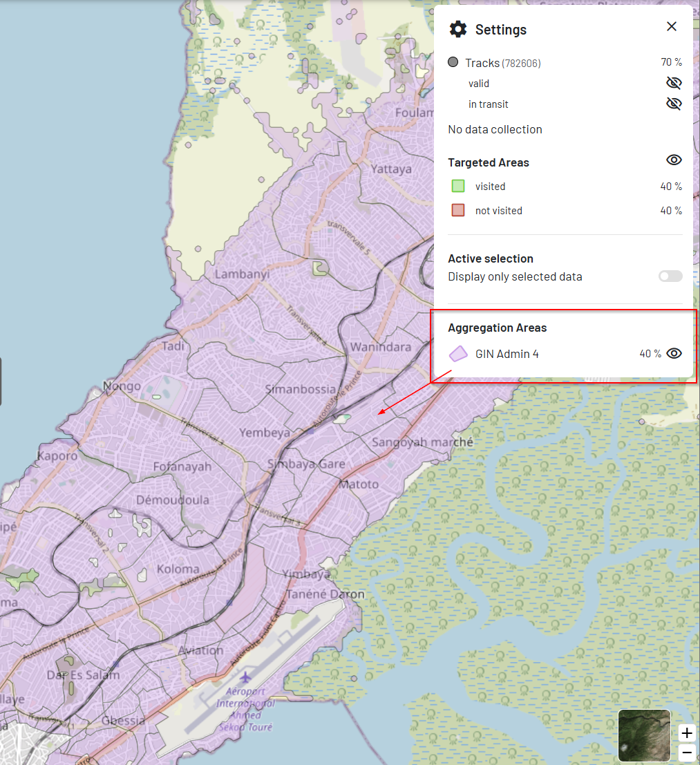Image resolution: width=700 pixels, height=765 pixels.
Task: Click the Sangoyah marché map label
Action: click(422, 442)
